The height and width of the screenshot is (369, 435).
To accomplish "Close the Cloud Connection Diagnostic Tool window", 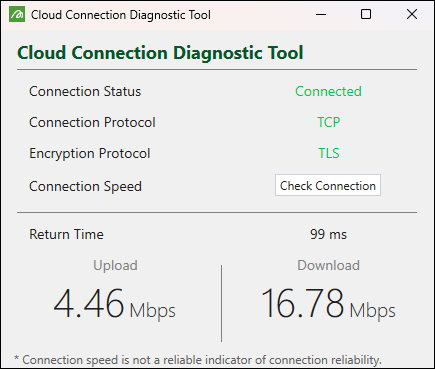I will (412, 15).
